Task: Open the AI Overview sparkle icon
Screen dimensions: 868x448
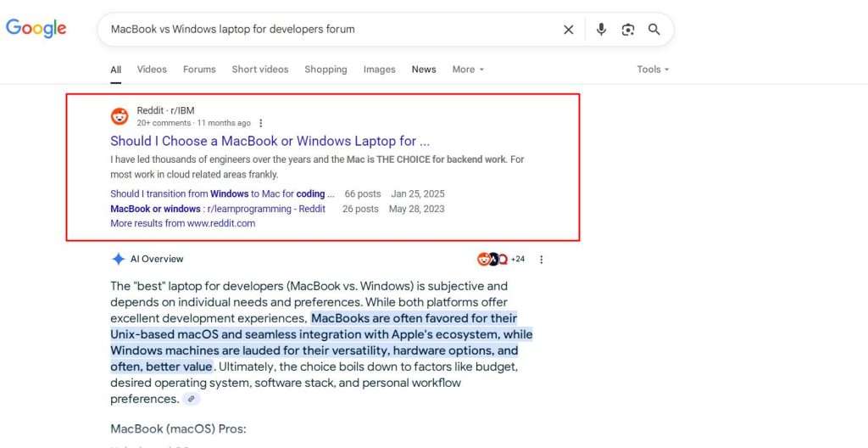Action: point(118,259)
